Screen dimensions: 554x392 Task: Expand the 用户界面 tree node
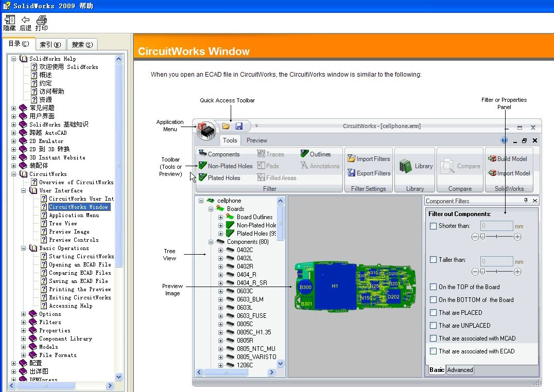(x=13, y=116)
